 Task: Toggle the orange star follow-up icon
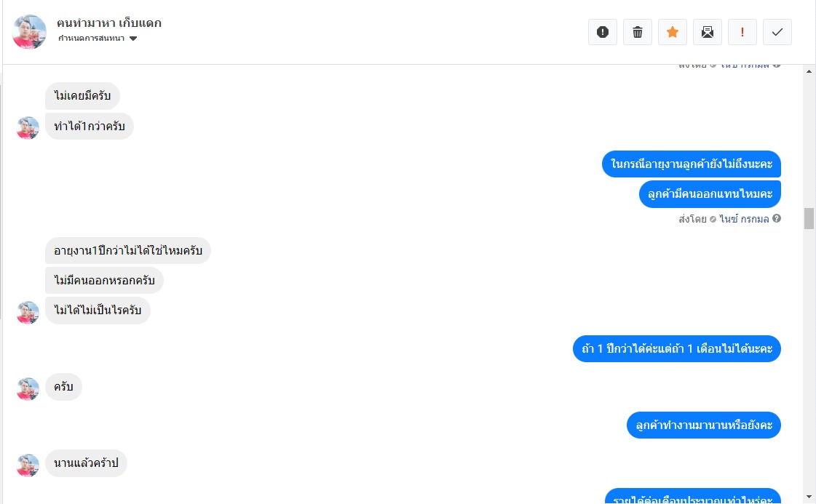pyautogui.click(x=672, y=32)
